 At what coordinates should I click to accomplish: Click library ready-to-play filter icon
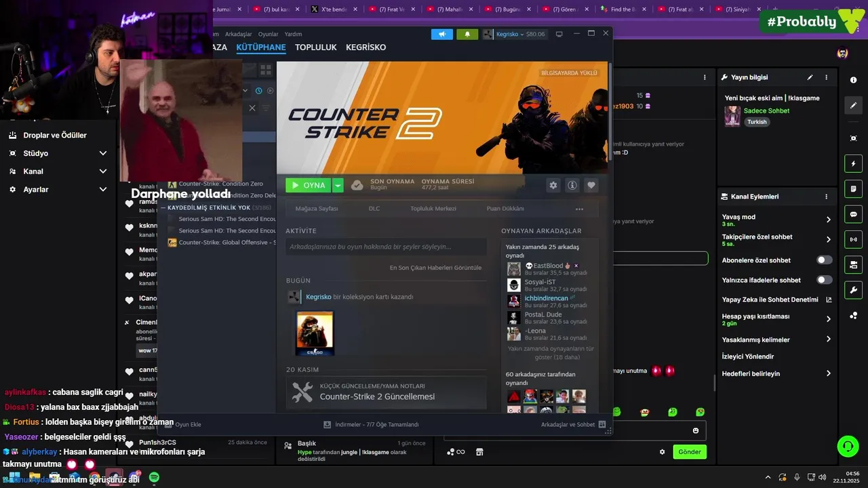pos(270,90)
